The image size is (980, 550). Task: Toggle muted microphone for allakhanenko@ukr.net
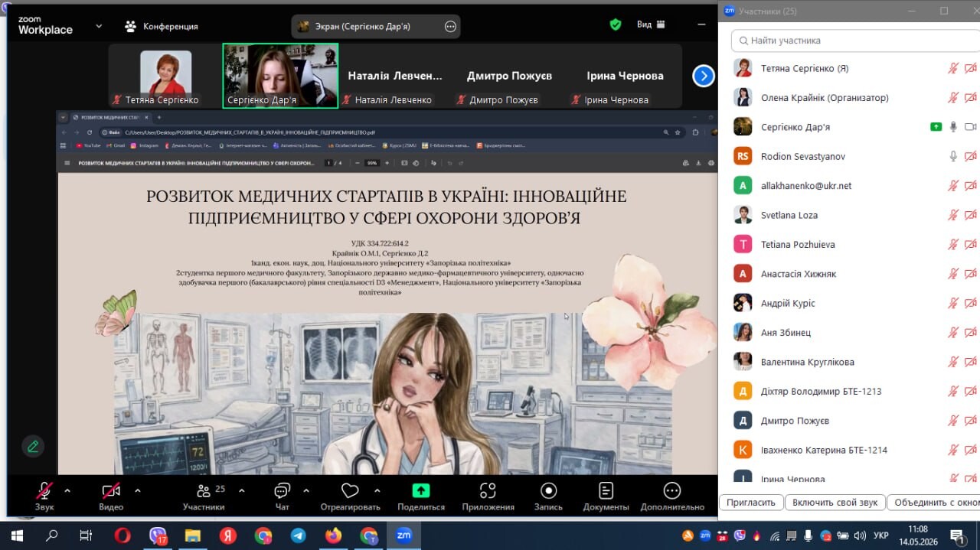[x=953, y=186]
